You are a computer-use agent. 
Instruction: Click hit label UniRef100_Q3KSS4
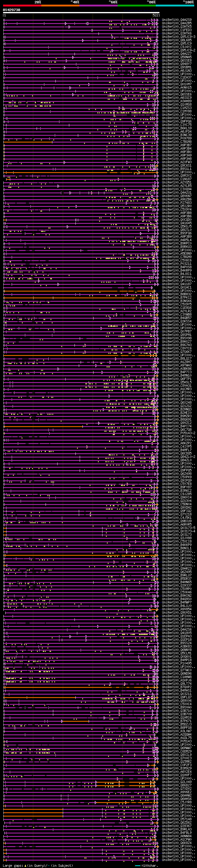(177, 321)
